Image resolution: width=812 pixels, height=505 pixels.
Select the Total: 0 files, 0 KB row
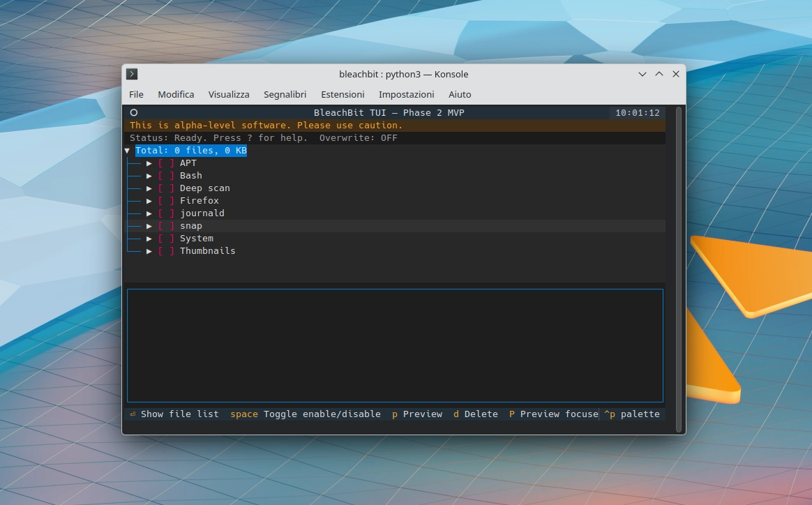click(191, 151)
